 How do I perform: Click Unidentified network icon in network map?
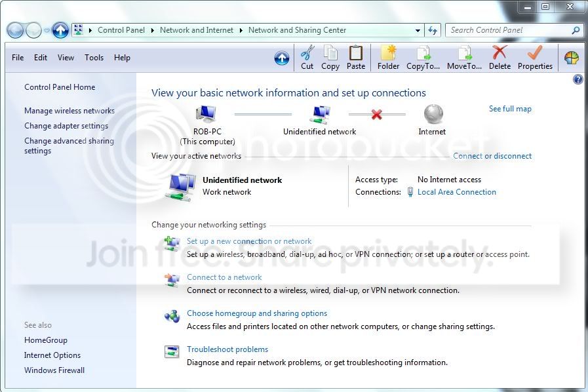320,114
